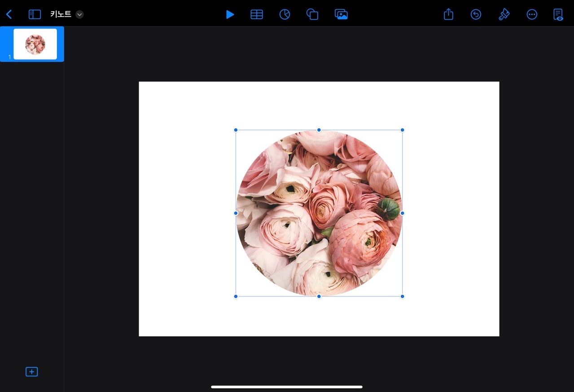Click the top-left resize handle of the image

click(x=236, y=130)
